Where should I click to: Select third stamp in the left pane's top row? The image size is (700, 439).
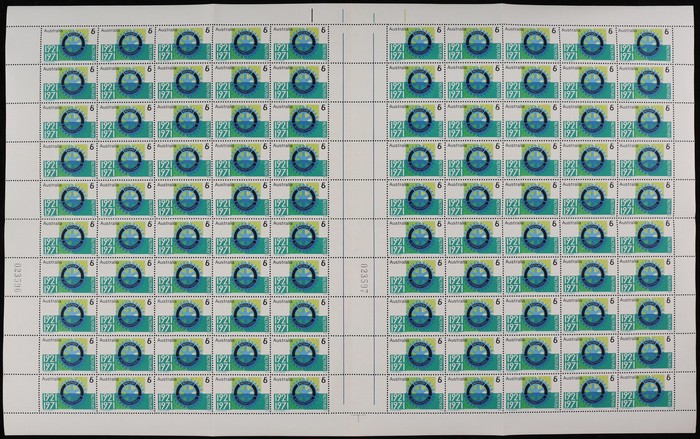point(183,46)
